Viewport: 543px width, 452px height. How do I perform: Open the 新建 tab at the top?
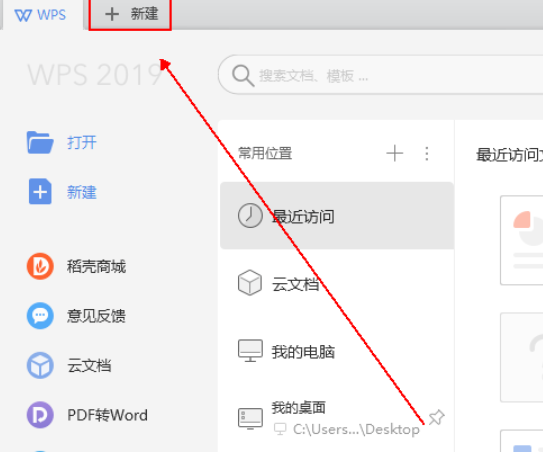point(130,15)
